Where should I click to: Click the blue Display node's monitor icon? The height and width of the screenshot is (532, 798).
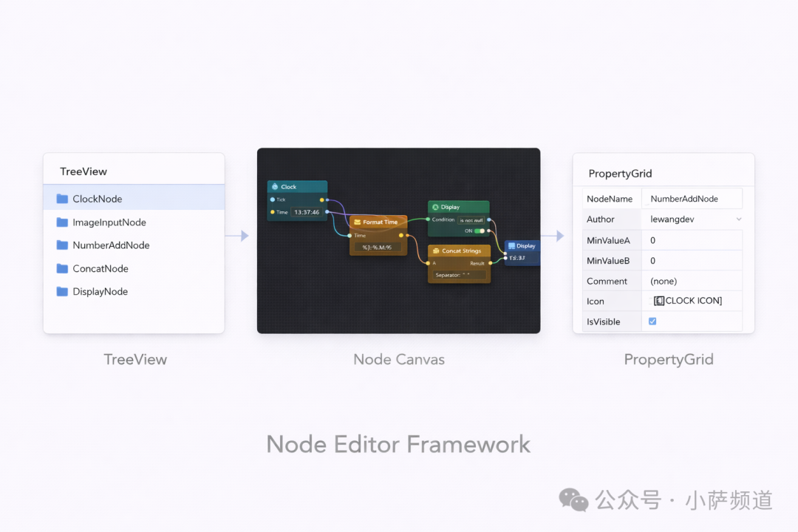(x=511, y=246)
